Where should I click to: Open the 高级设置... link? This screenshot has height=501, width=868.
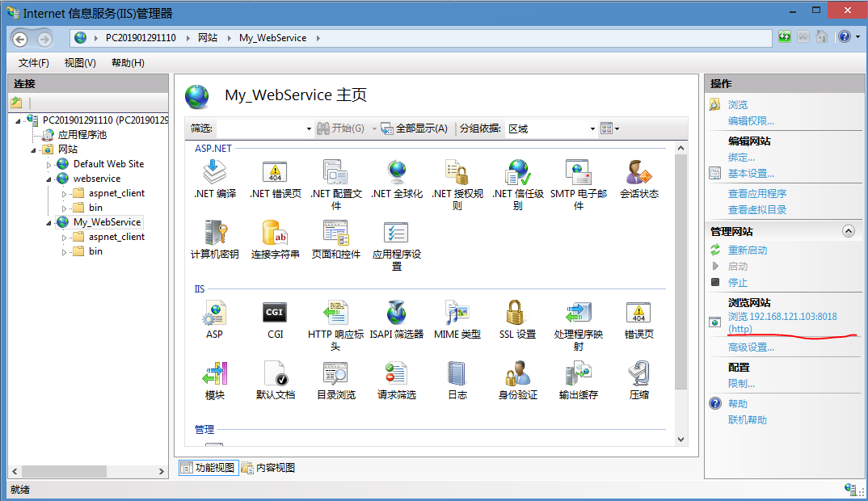[751, 347]
